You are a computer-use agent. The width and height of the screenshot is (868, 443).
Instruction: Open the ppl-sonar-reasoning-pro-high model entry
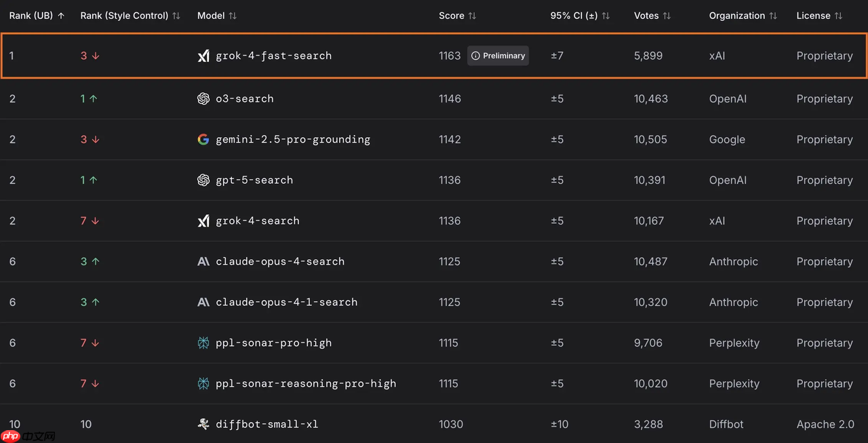[306, 384]
